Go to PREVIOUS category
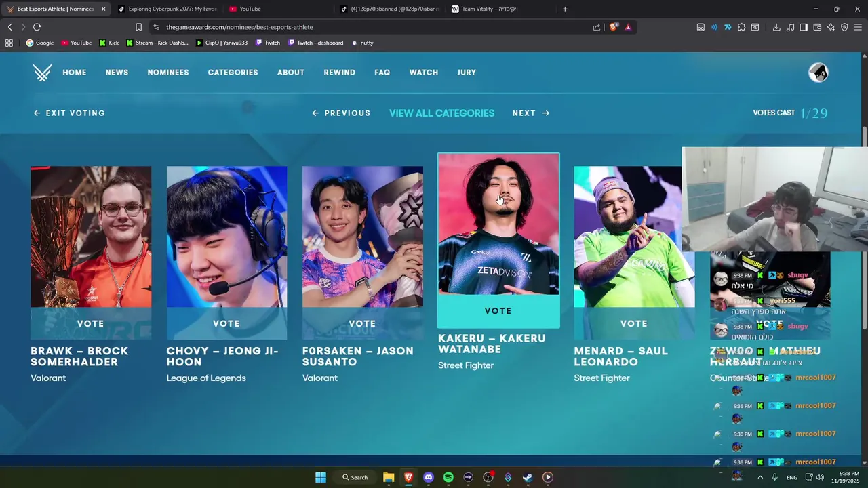Screen dimensions: 868x488 click(x=341, y=113)
